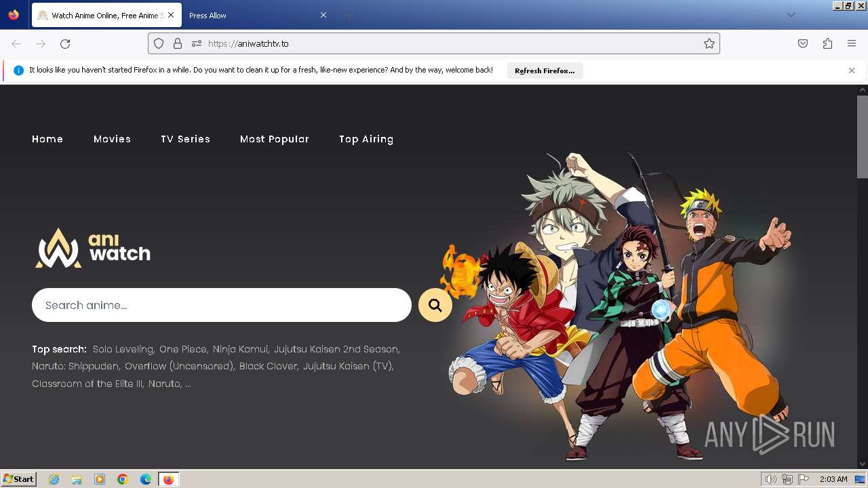Launch media player from taskbar
Screen dimensions: 868x488
point(100,479)
